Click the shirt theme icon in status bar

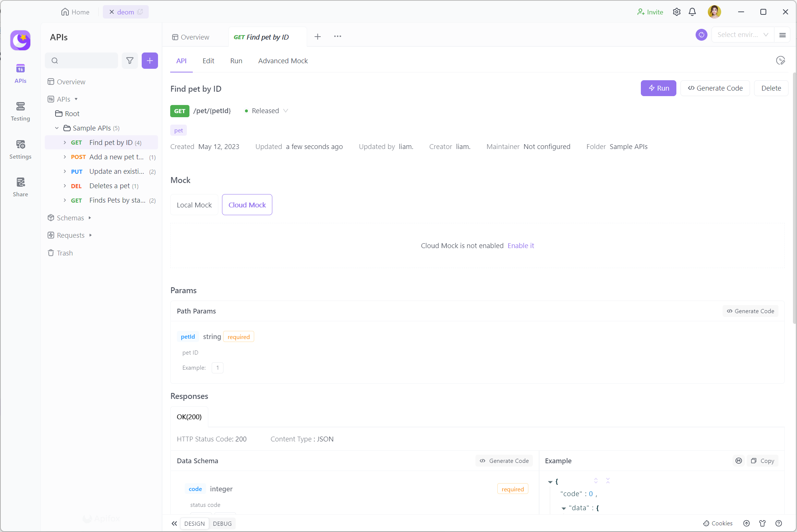coord(763,523)
